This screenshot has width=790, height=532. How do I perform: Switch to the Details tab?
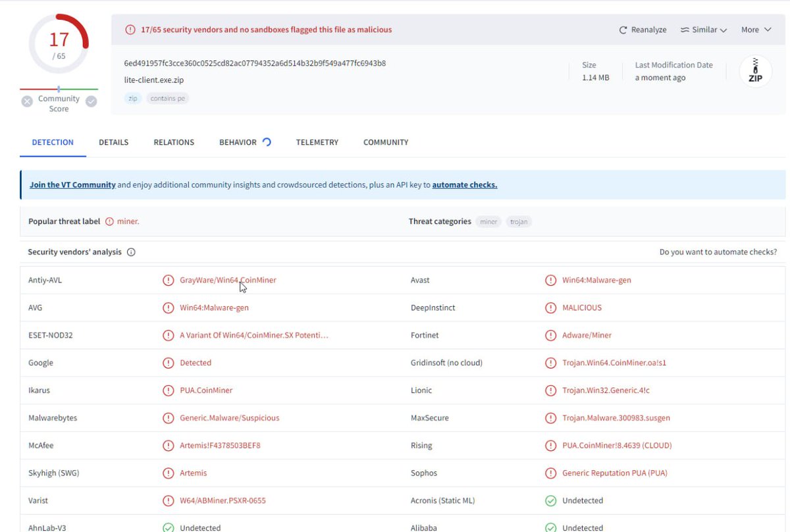point(114,142)
